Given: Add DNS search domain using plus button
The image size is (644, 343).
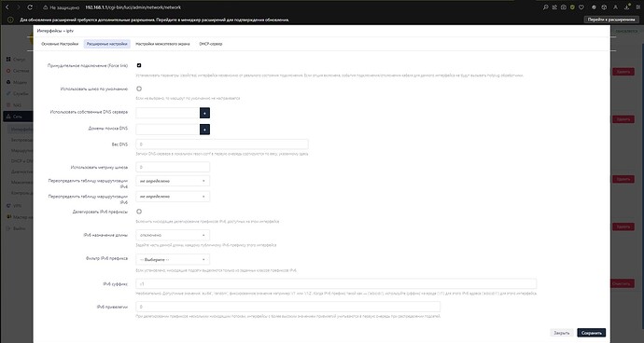Looking at the screenshot, I should pyautogui.click(x=204, y=130).
